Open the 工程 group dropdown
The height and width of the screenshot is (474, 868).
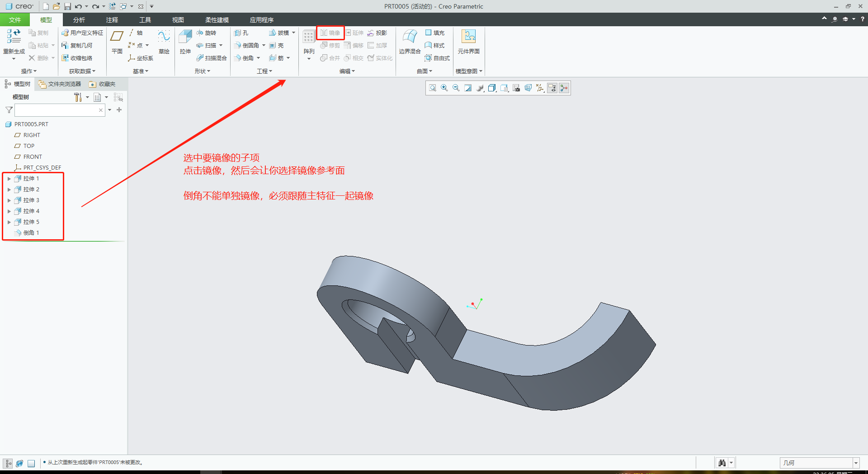(x=264, y=71)
